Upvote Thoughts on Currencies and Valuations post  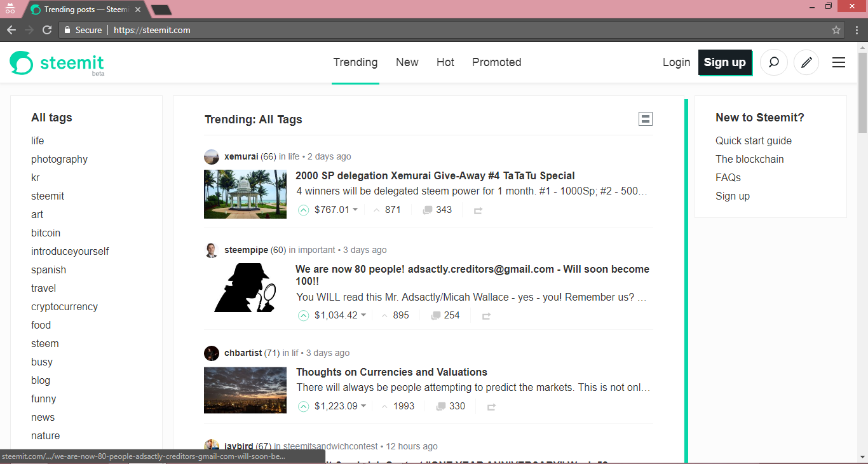click(x=304, y=406)
